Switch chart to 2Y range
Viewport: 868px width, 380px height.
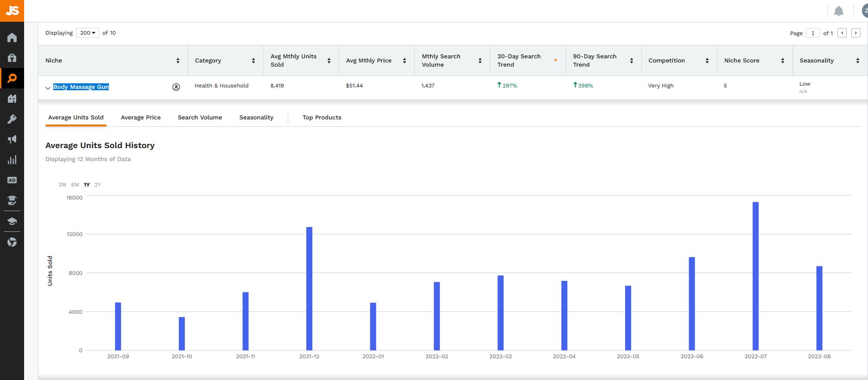coord(97,185)
